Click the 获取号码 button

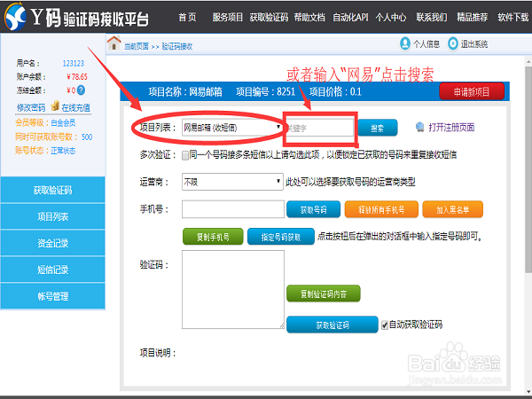click(313, 209)
